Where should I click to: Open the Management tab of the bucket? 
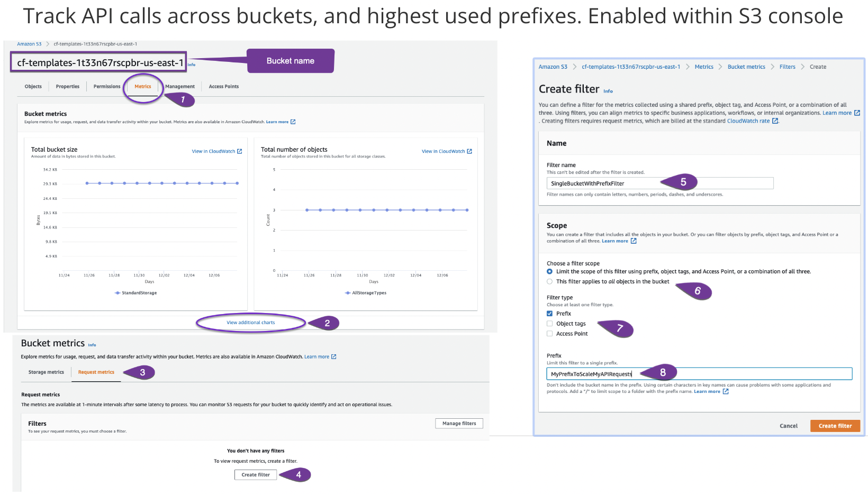180,86
